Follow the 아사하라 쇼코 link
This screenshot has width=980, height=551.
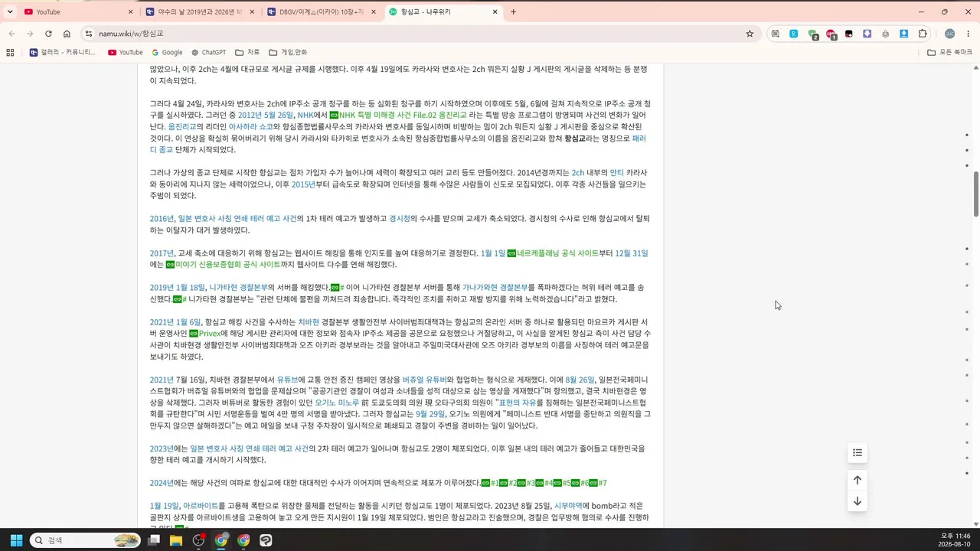coord(250,126)
